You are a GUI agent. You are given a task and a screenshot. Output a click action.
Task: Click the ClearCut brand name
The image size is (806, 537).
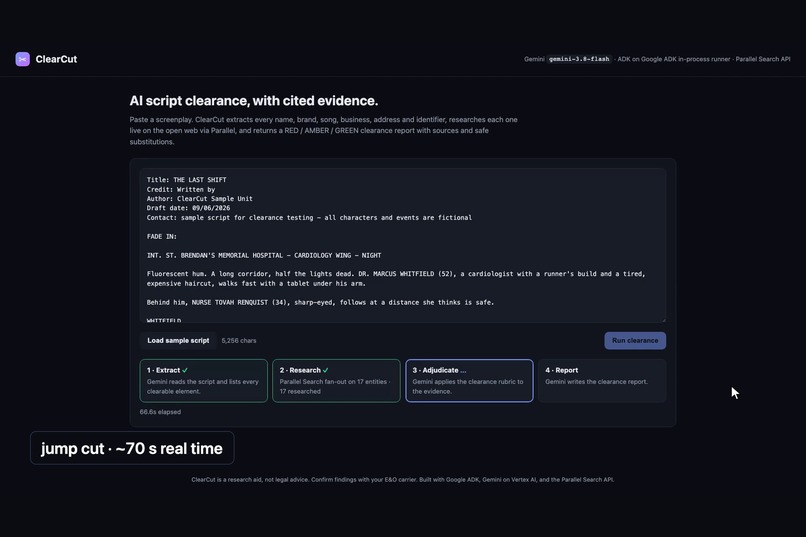coord(56,59)
